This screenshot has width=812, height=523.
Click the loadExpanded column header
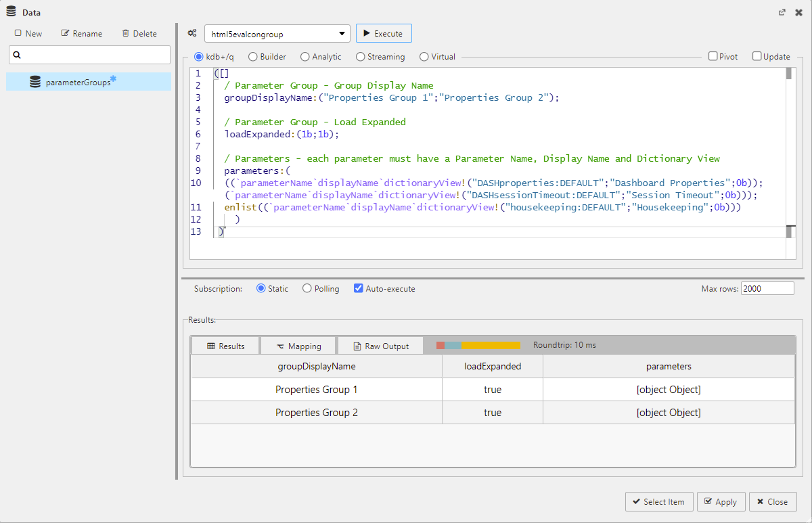(x=493, y=366)
